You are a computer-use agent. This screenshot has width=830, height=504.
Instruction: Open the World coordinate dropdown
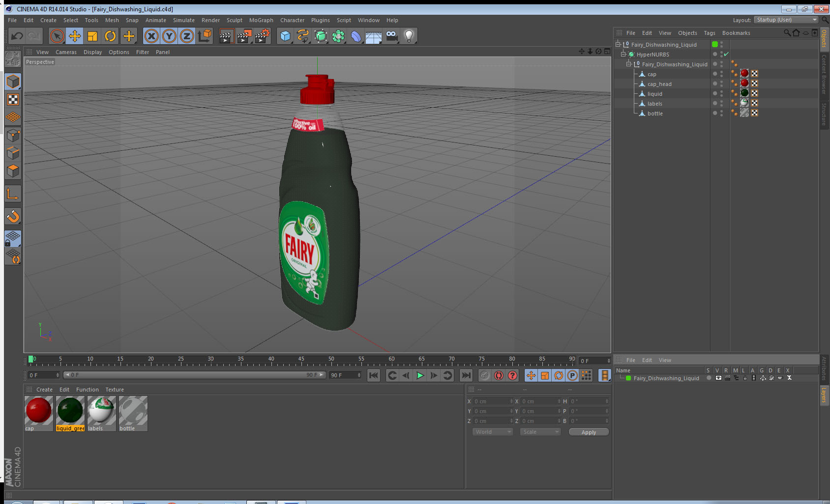(493, 432)
